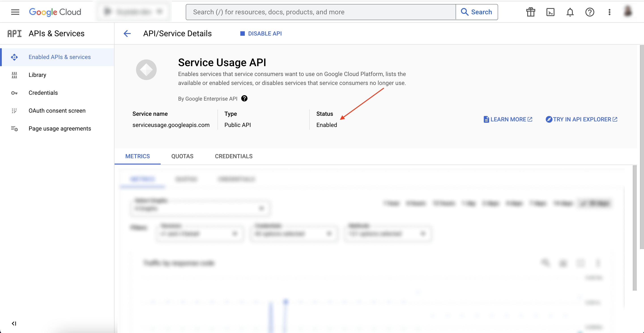Open Credentials in the sidebar
The image size is (644, 333).
(57, 93)
